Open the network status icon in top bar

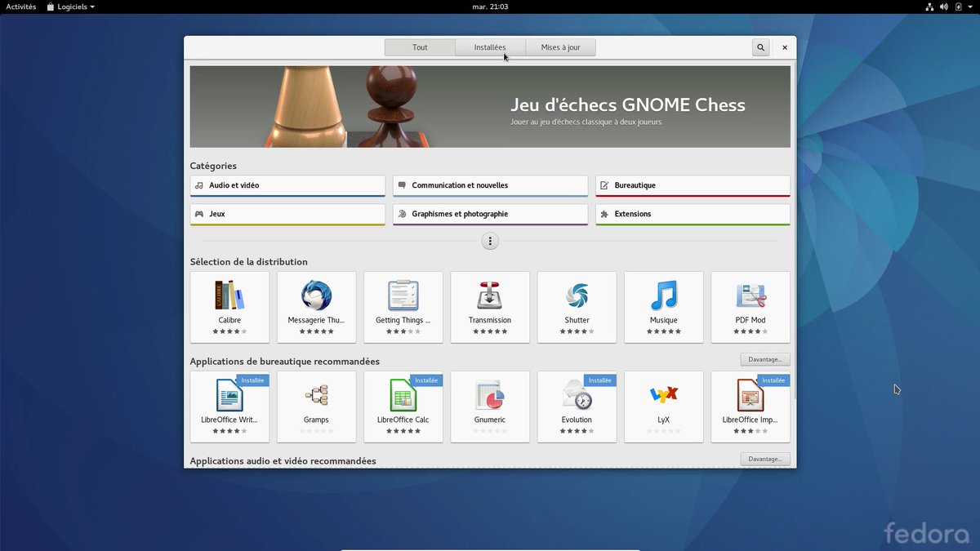(x=929, y=7)
